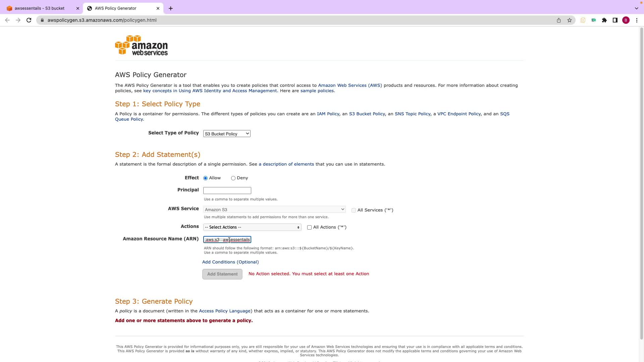Open the extensions puzzle icon
Viewport: 644px width, 362px height.
pos(604,20)
